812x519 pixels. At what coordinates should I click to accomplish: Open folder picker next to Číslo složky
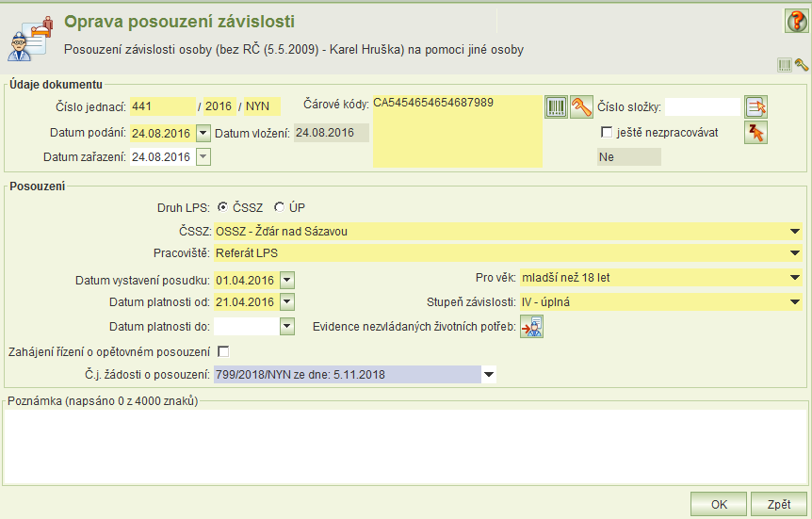756,107
